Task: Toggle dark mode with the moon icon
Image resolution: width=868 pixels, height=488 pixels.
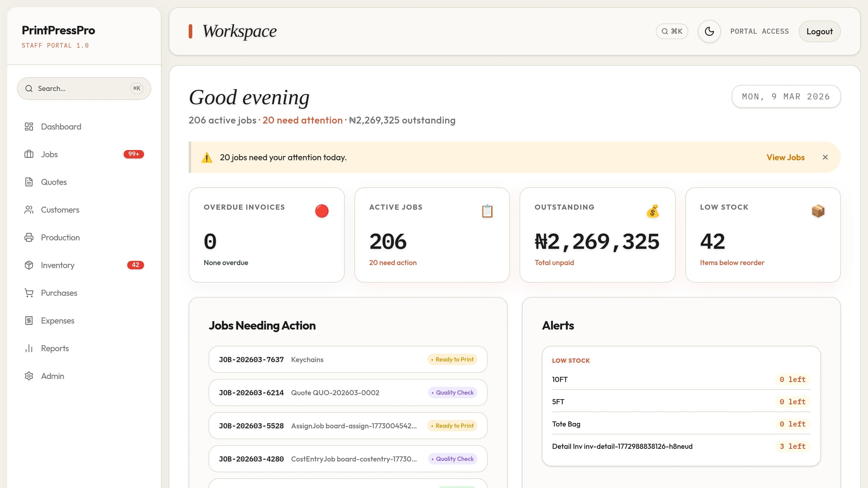Action: click(709, 31)
